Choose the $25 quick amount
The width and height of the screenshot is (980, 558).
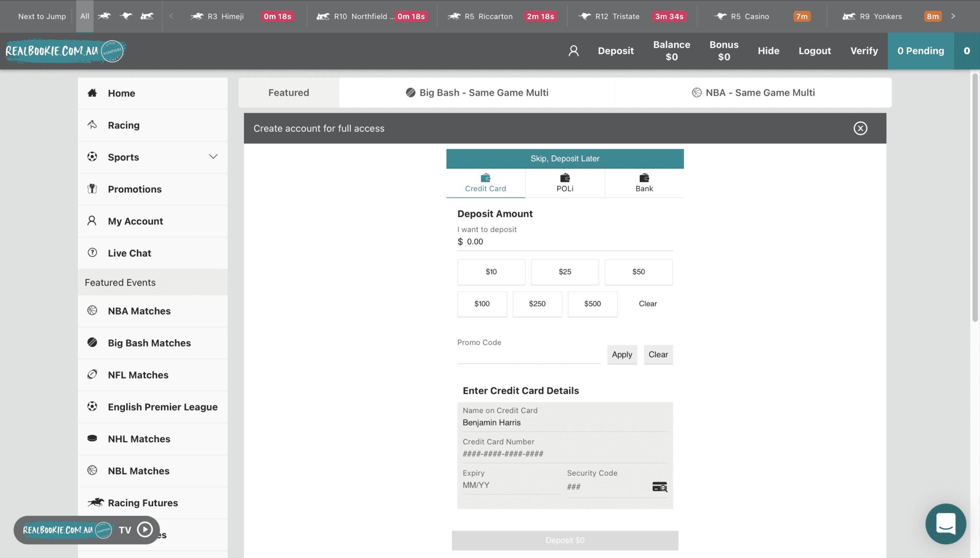[565, 272]
